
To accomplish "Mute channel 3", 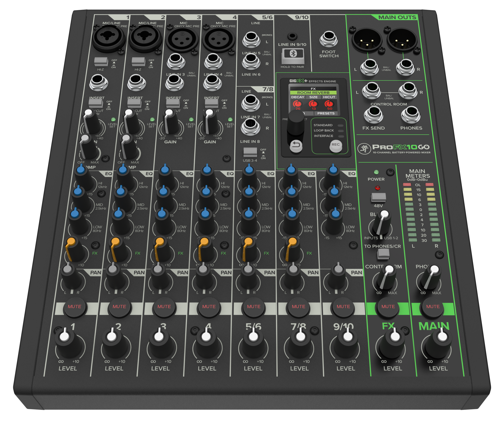I will [164, 307].
